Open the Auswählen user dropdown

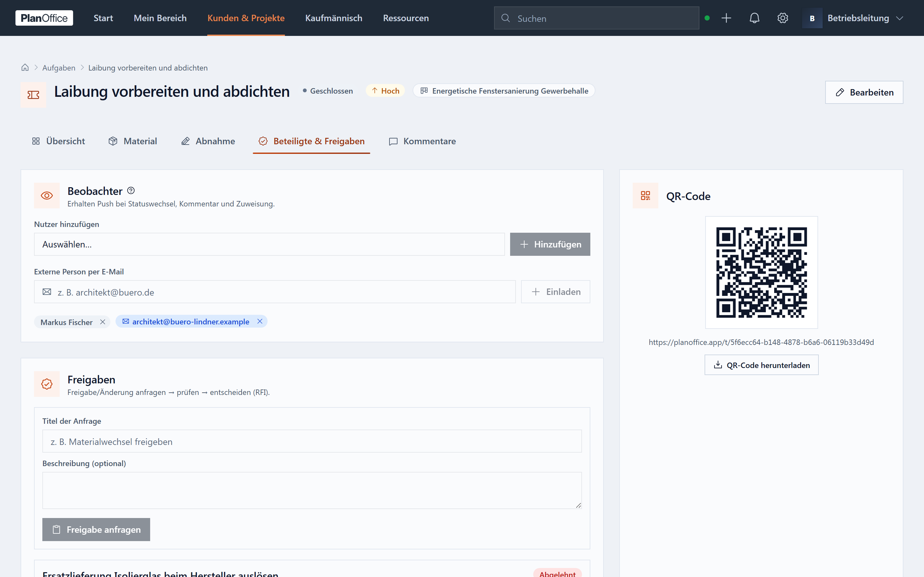click(269, 244)
